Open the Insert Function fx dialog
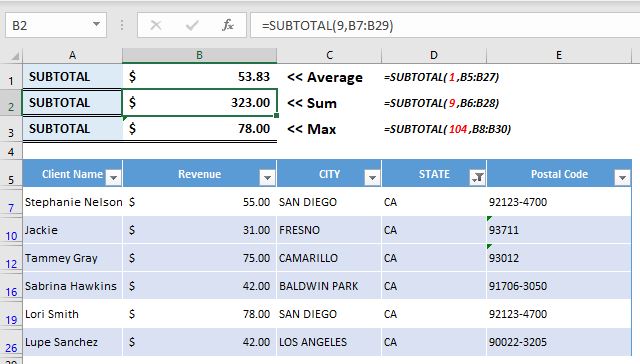Screen dimensions: 640x364 pos(228,25)
